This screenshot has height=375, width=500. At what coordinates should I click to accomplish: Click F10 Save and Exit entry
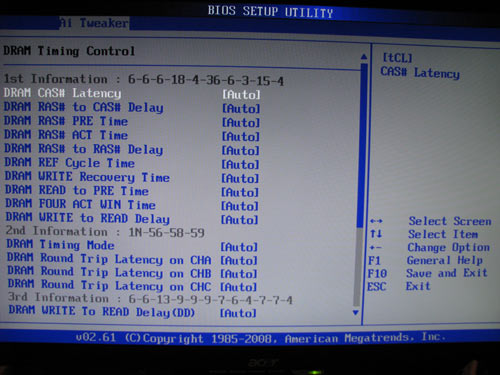427,273
